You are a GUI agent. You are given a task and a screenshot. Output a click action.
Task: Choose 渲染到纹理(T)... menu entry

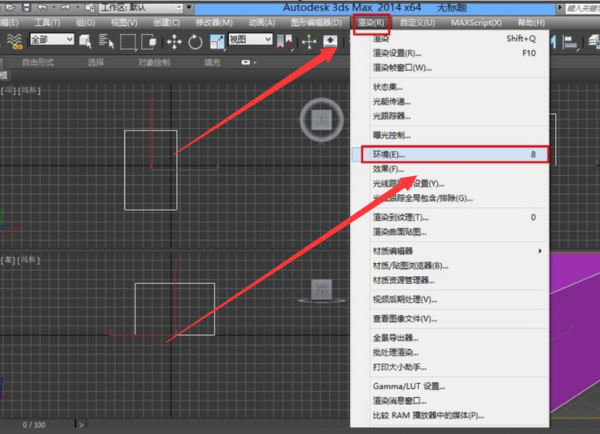point(450,217)
